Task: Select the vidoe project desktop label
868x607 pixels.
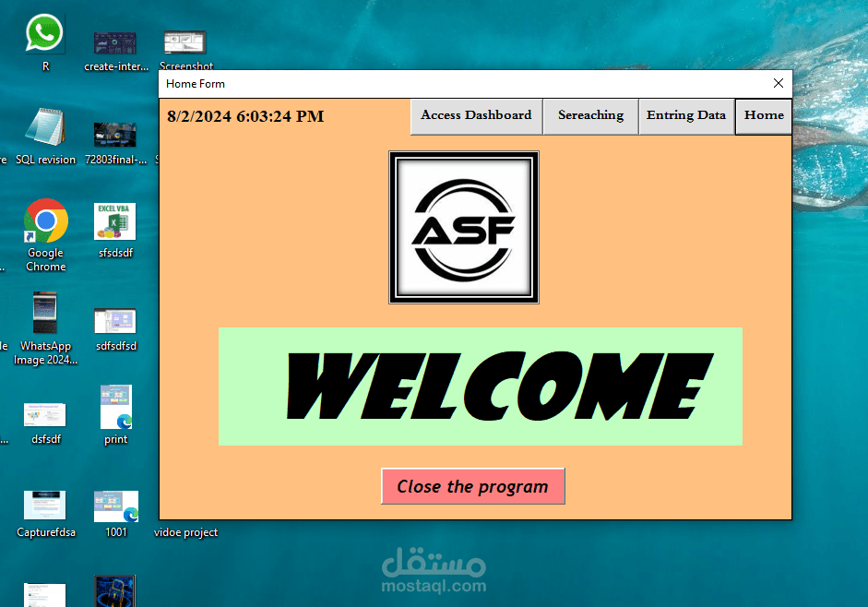Action: pos(186,532)
